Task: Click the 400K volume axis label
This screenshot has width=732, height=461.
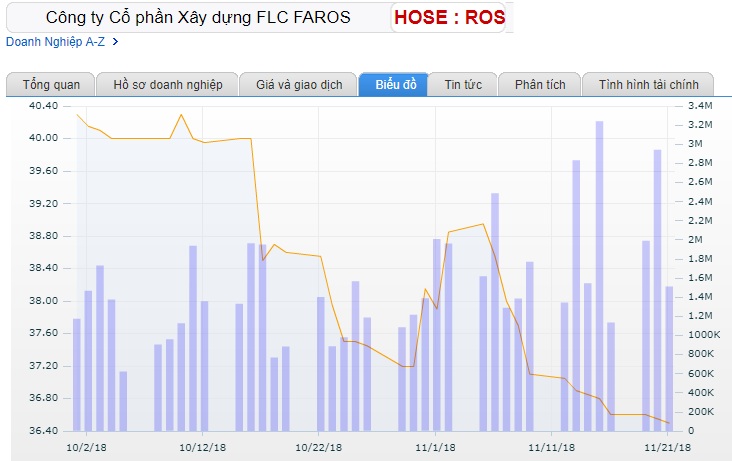Action: point(701,392)
